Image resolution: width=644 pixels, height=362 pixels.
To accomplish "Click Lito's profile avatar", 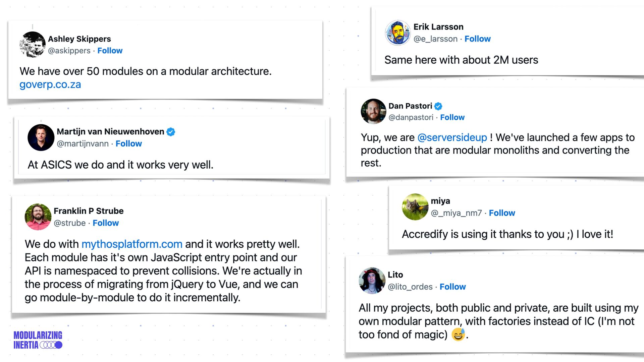I will [372, 281].
